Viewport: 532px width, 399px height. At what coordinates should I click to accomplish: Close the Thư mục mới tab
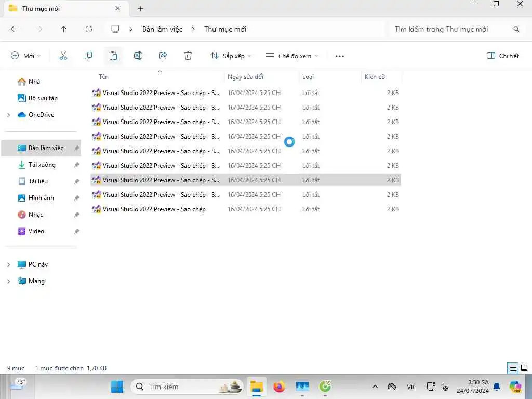pos(118,8)
